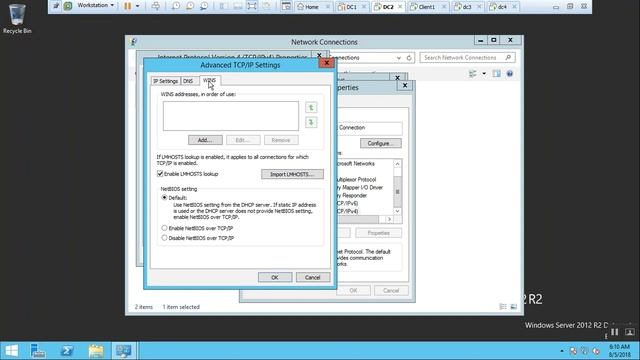This screenshot has width=640, height=360.
Task: Select the Default NetBIOS setting radio
Action: (x=164, y=198)
